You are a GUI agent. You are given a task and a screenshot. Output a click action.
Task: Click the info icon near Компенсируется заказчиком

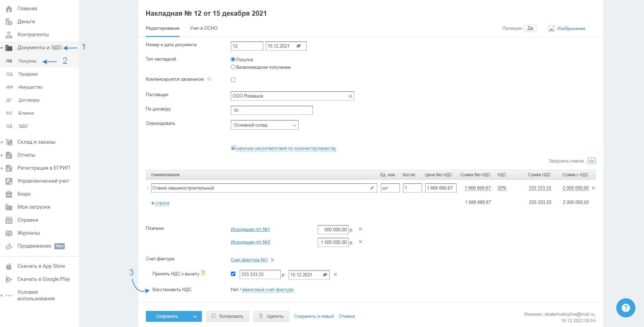(209, 79)
